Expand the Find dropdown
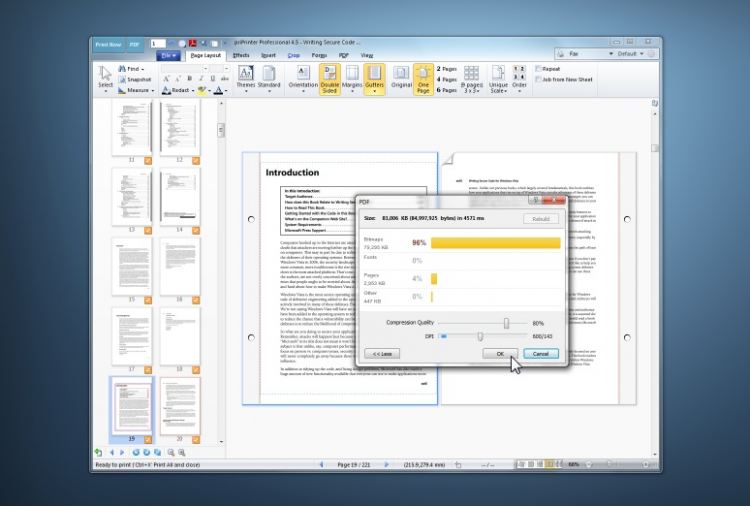The image size is (750, 506). (x=143, y=69)
